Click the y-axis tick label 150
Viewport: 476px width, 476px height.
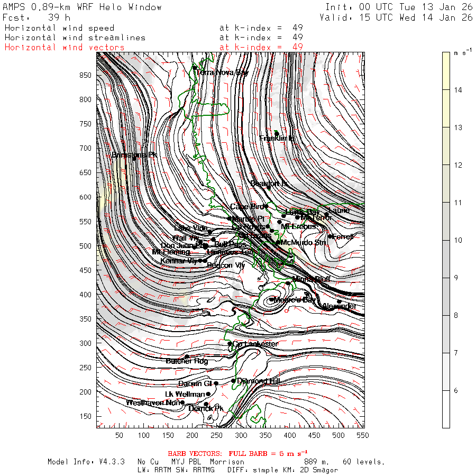[85, 416]
